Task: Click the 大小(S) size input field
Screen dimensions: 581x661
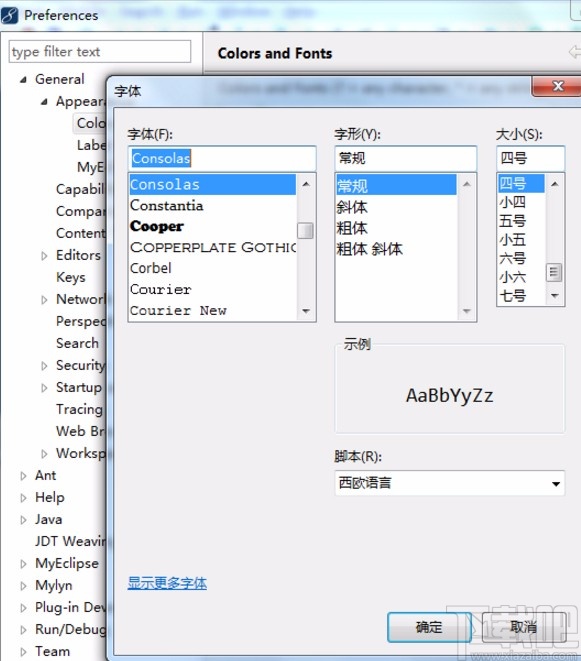Action: [x=530, y=159]
